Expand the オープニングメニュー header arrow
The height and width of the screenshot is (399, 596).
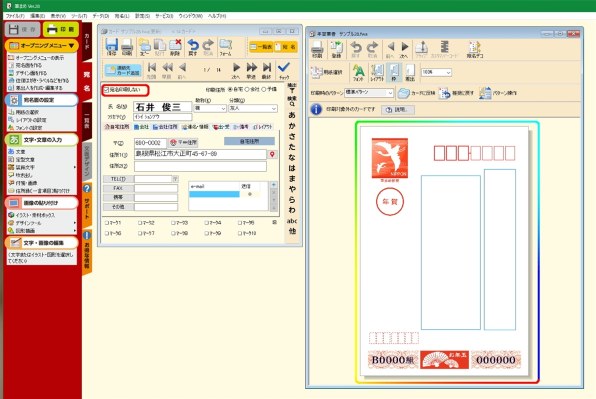click(x=71, y=46)
